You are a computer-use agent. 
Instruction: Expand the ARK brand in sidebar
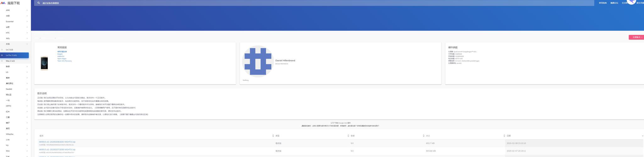[15, 10]
